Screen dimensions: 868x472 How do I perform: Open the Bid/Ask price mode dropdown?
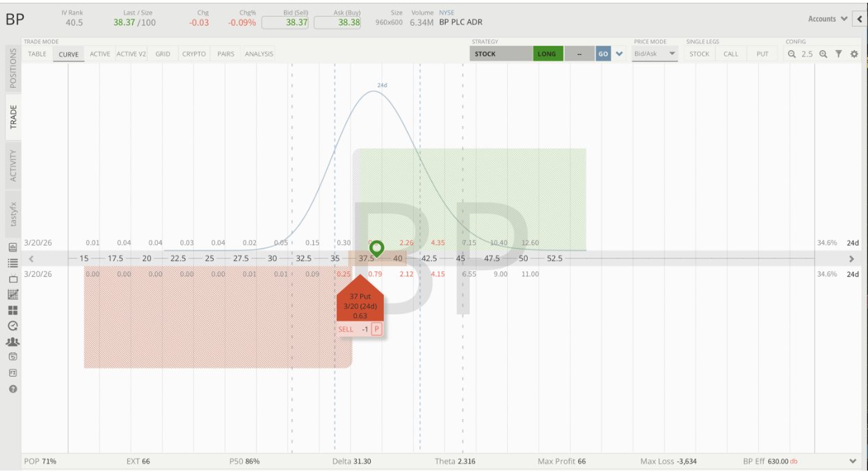(x=654, y=54)
